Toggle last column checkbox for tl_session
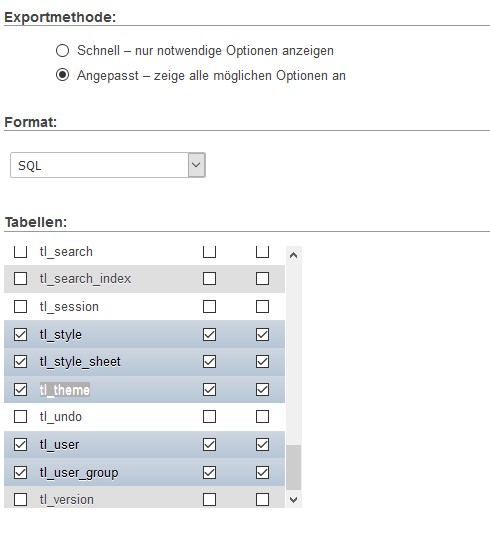This screenshot has height=535, width=490. pyautogui.click(x=262, y=306)
